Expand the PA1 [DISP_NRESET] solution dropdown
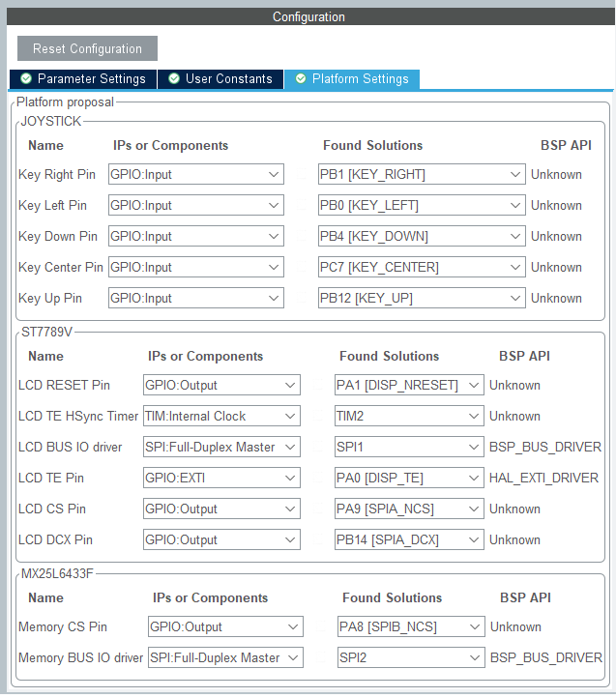 [409, 385]
